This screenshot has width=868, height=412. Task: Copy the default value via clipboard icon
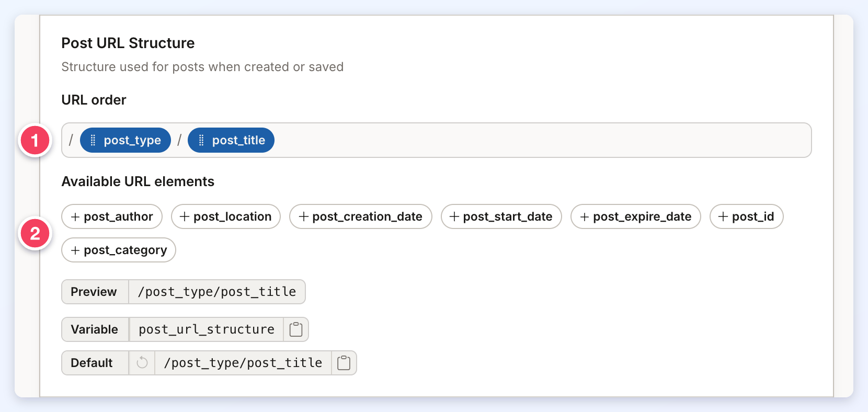coord(344,363)
